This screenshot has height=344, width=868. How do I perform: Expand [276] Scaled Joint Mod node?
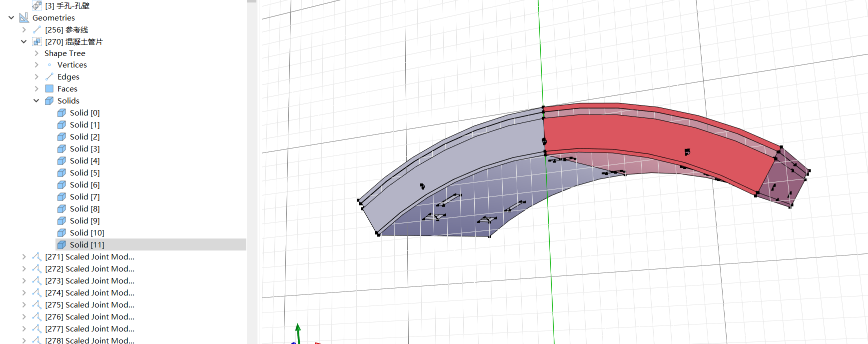24,316
